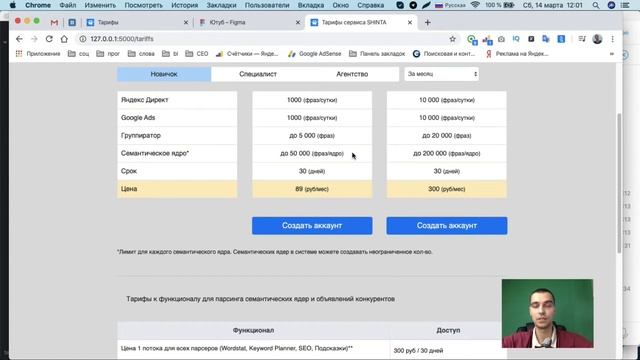Open the За месяц period dropdown
This screenshot has width=640, height=360.
(x=442, y=74)
